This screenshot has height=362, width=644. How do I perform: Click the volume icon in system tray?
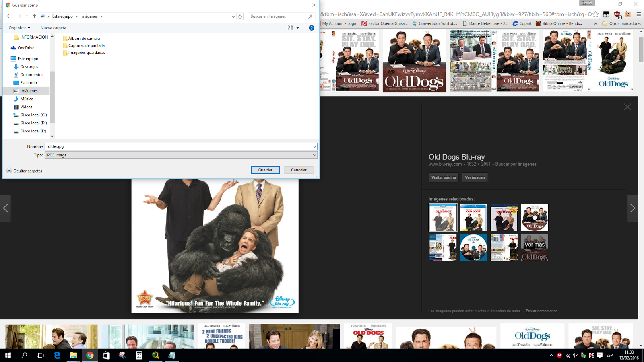(x=575, y=355)
